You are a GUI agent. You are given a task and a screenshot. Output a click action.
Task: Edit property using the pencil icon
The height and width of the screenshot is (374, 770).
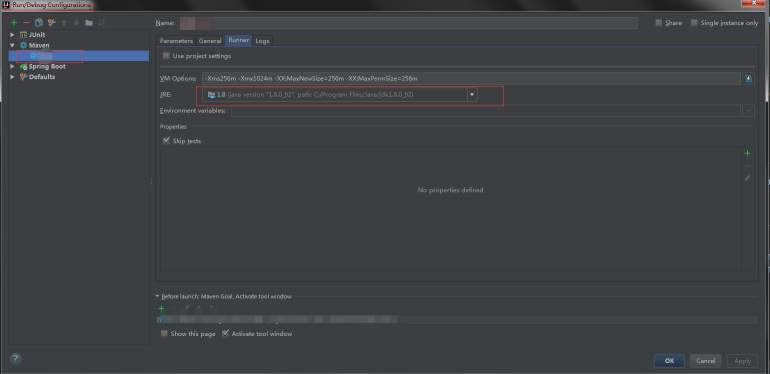pyautogui.click(x=747, y=178)
